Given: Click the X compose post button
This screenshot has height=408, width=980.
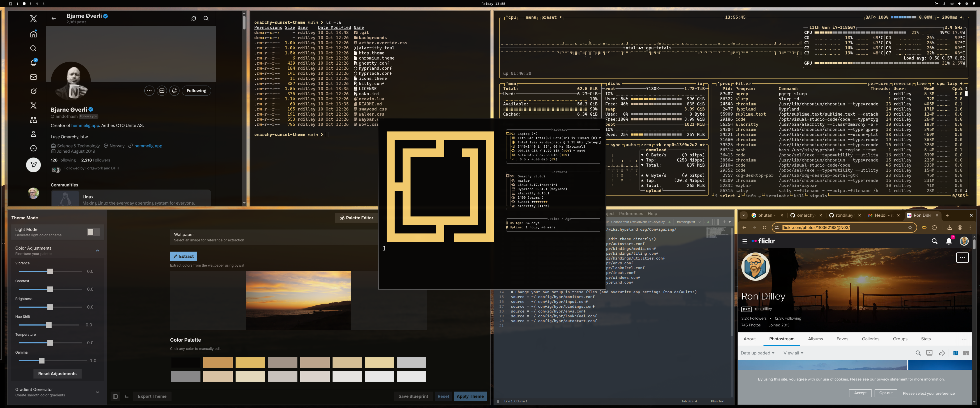Looking at the screenshot, I should (x=33, y=165).
